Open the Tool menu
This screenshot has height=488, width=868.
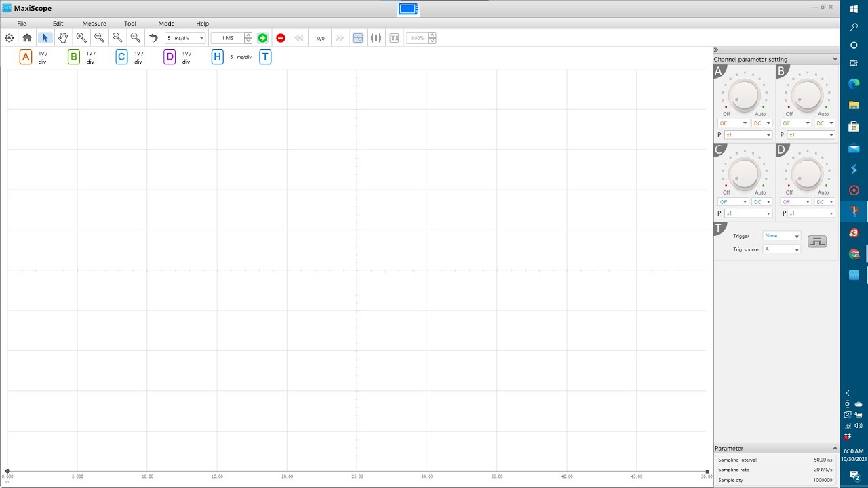coord(130,24)
